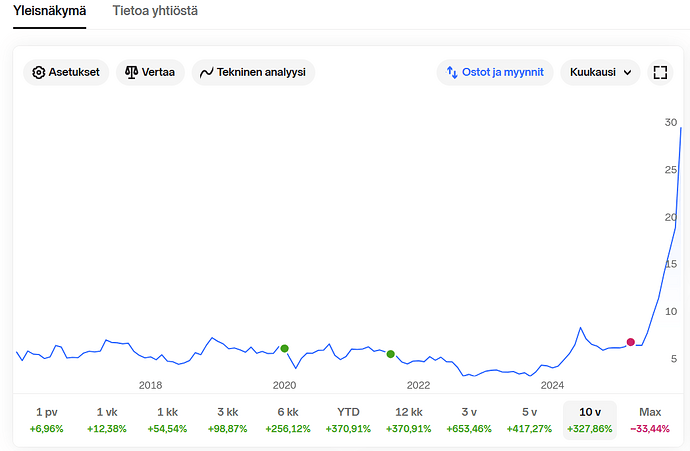The width and height of the screenshot is (690, 451).
Task: Select the 1 pv time range
Action: pyautogui.click(x=46, y=419)
